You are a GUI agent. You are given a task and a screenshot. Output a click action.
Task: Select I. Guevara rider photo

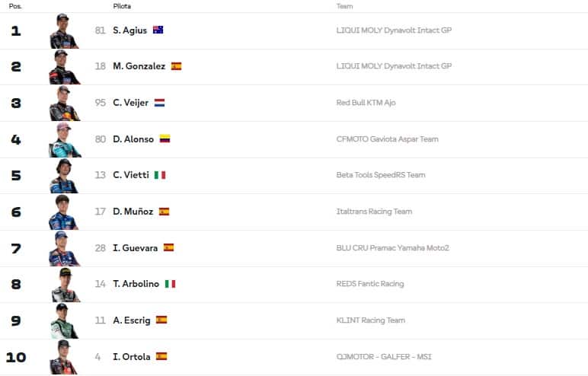(63, 248)
